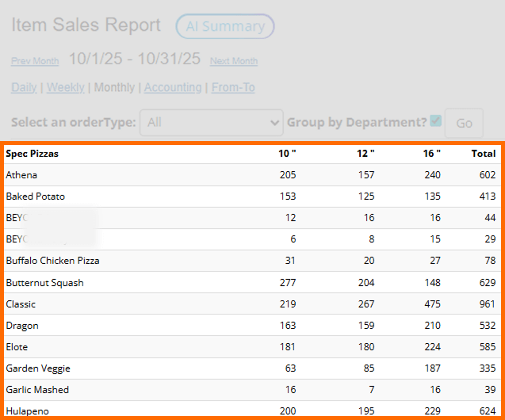Select the Monthly report view
Screen dimensions: 505x420
114,87
